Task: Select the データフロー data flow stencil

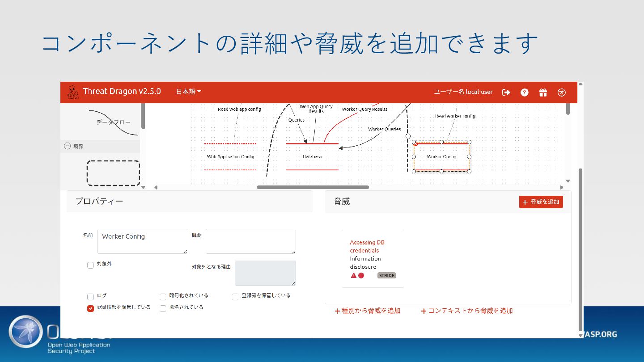Action: click(114, 122)
